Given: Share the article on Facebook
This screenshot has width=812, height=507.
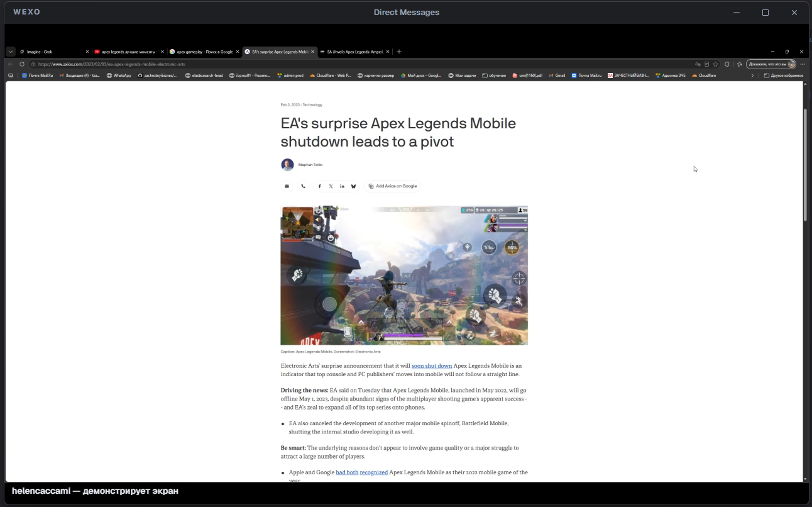Looking at the screenshot, I should click(319, 186).
